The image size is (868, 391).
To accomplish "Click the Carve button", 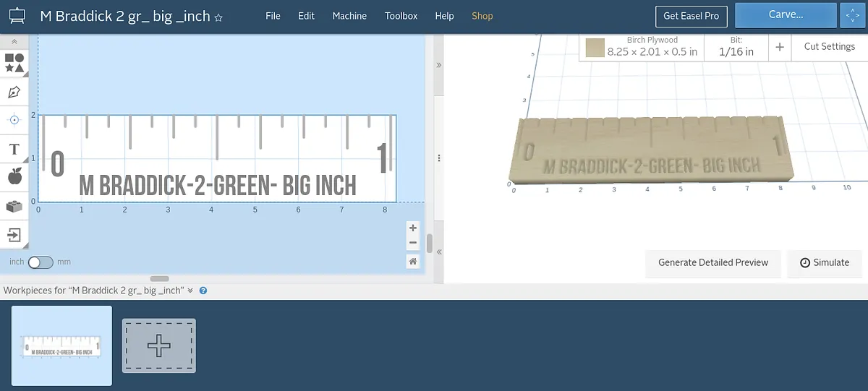I will [x=785, y=15].
